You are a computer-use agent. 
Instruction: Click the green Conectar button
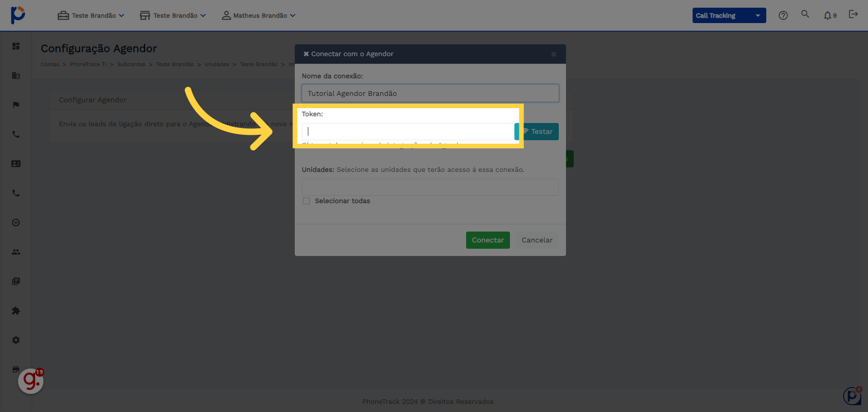(488, 240)
